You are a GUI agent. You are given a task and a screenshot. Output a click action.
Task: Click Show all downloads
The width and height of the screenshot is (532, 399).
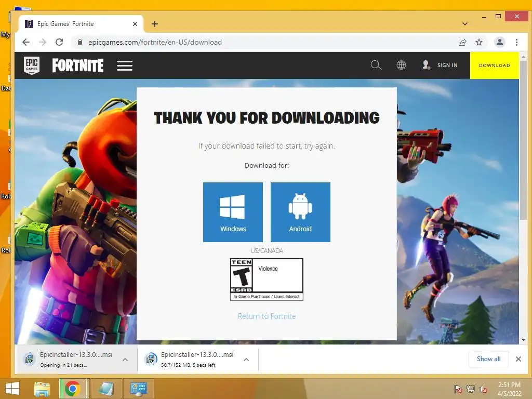488,359
